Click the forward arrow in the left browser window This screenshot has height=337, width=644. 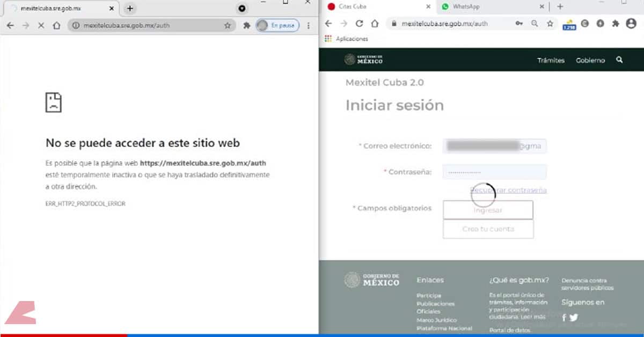click(25, 25)
